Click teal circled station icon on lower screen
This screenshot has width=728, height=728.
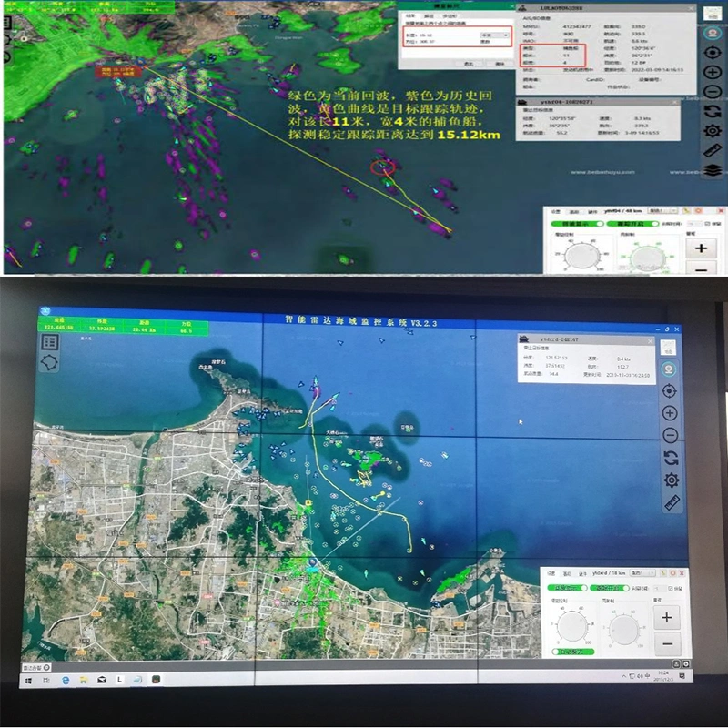pyautogui.click(x=669, y=369)
